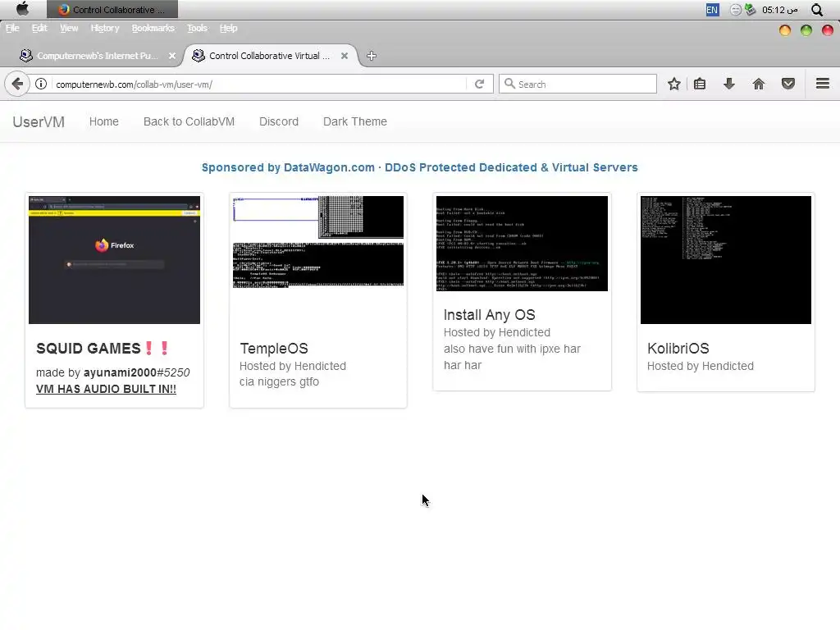The width and height of the screenshot is (840, 630).
Task: Open the hamburger menu icon
Action: coord(823,84)
